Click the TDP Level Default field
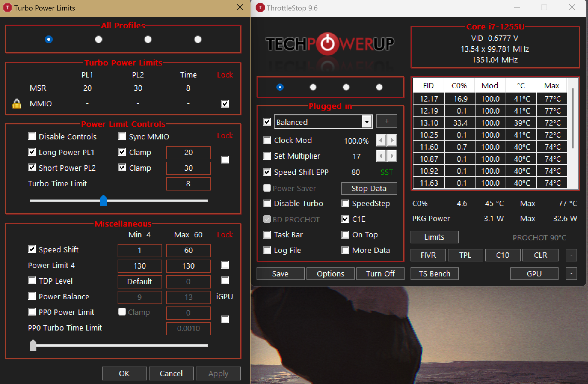This screenshot has height=384, width=588. pos(140,282)
